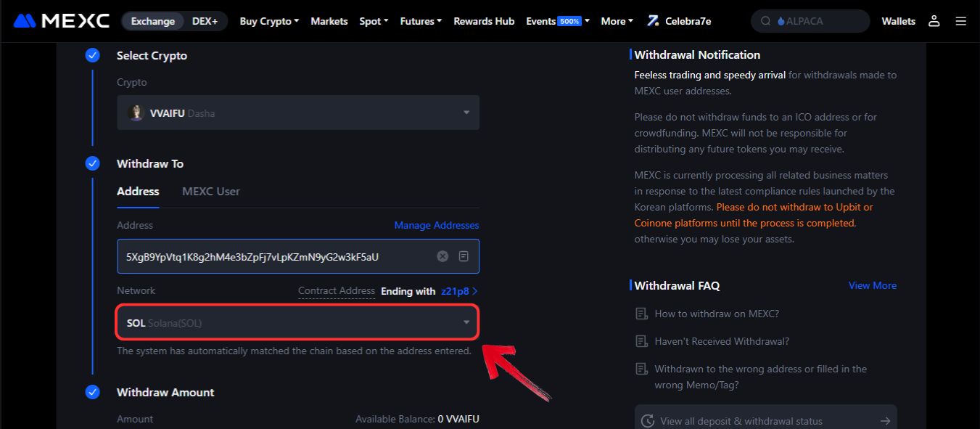Click the Withdraw To step checkmark
980x429 pixels.
coord(92,163)
